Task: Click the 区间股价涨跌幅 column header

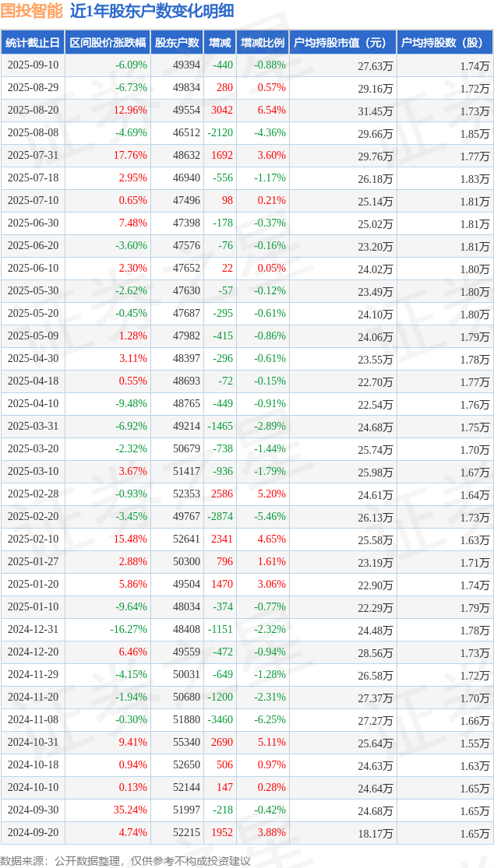Action: [108, 42]
